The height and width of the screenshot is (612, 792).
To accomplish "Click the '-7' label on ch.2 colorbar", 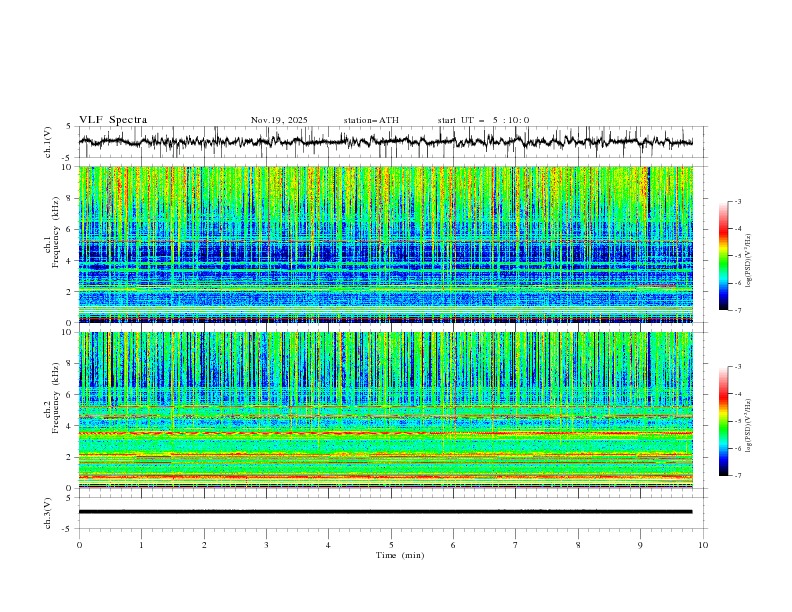I will (737, 475).
